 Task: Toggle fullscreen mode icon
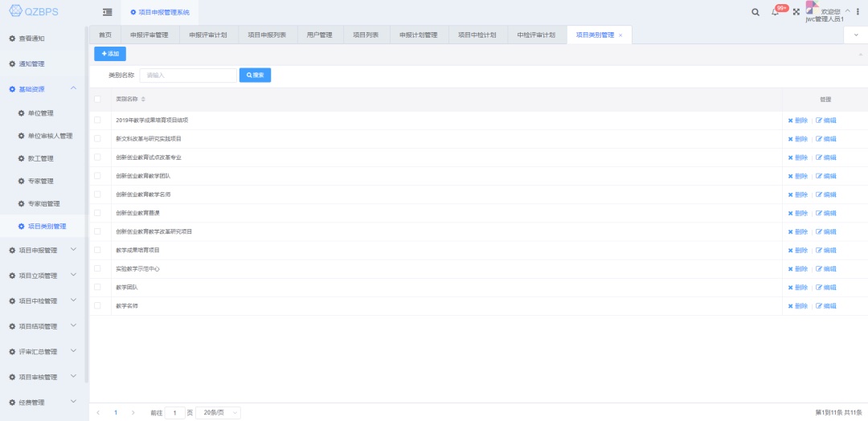tap(796, 12)
